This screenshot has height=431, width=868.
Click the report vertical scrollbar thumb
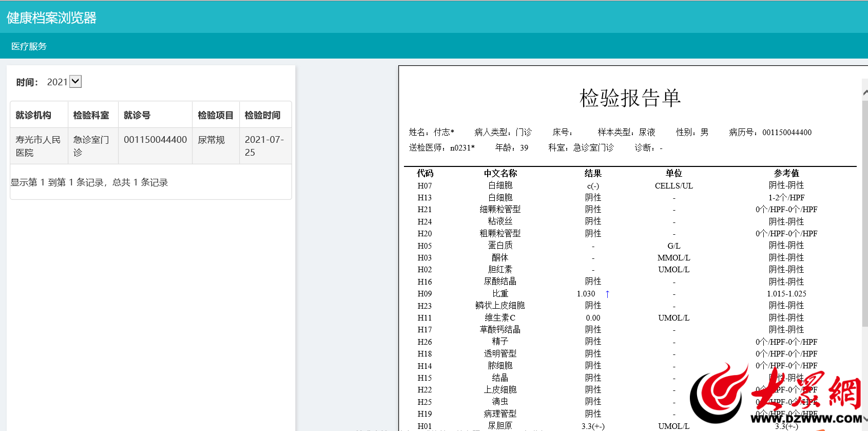(865, 213)
